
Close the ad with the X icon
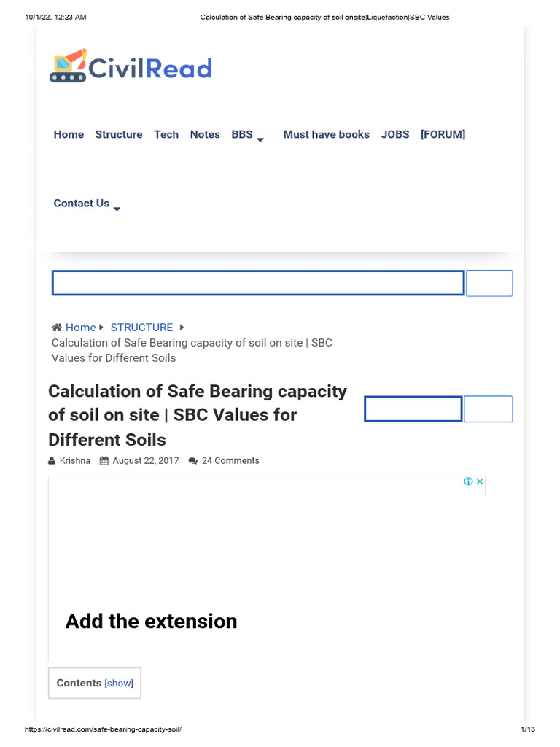[480, 481]
